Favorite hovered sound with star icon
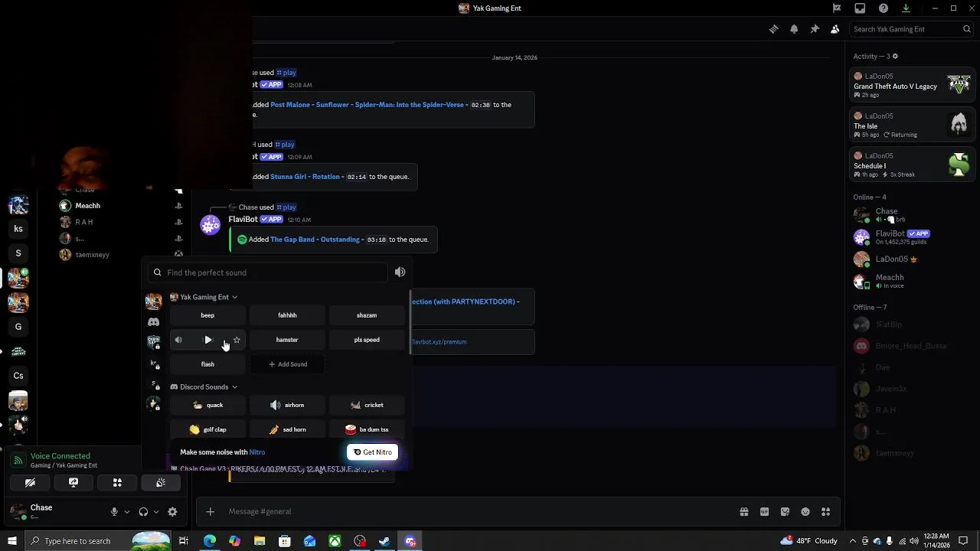This screenshot has width=980, height=551. [237, 340]
